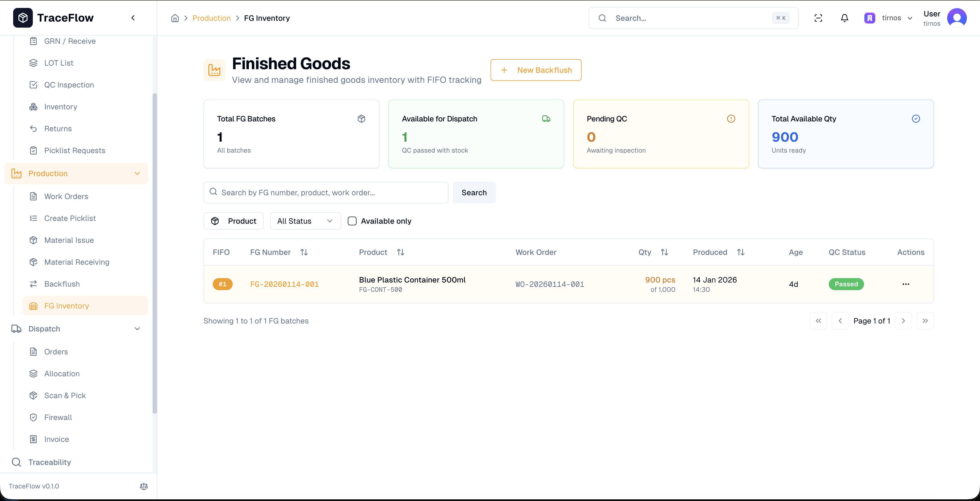Viewport: 980px width, 501px height.
Task: Collapse the Dispatch sidebar section
Action: click(x=137, y=329)
